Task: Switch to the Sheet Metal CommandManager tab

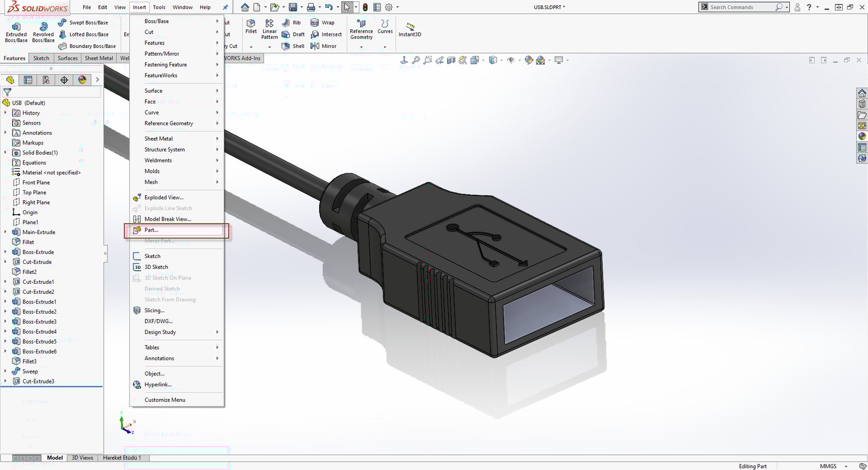Action: click(98, 58)
